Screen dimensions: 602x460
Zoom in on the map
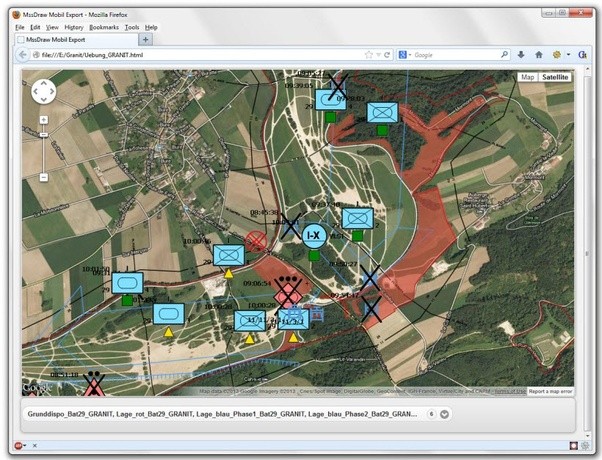click(x=44, y=120)
